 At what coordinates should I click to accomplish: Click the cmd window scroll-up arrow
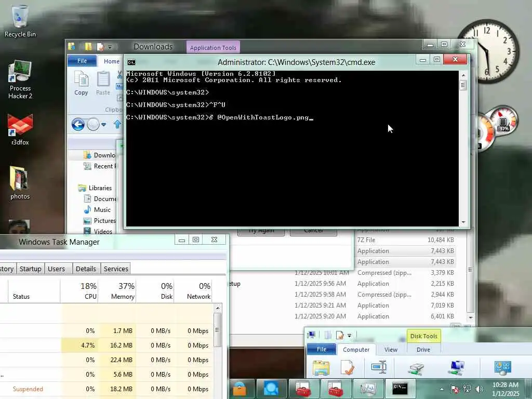tap(463, 75)
